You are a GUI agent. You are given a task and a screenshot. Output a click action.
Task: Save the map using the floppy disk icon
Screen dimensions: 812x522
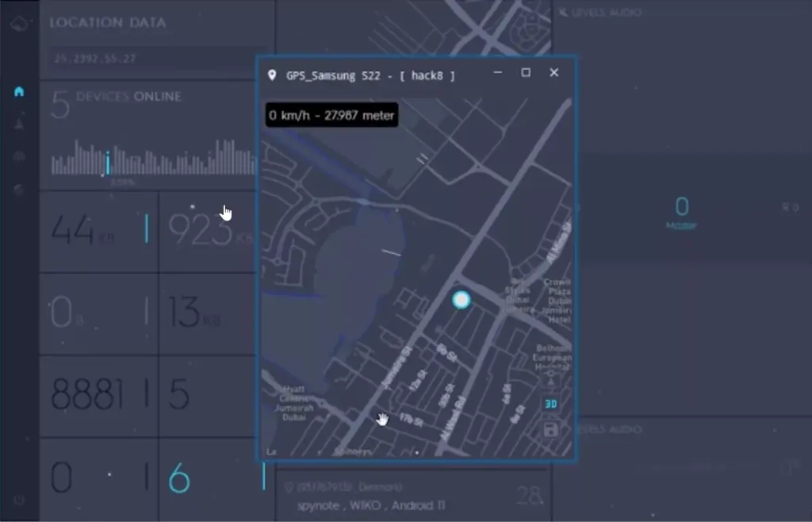click(x=550, y=430)
